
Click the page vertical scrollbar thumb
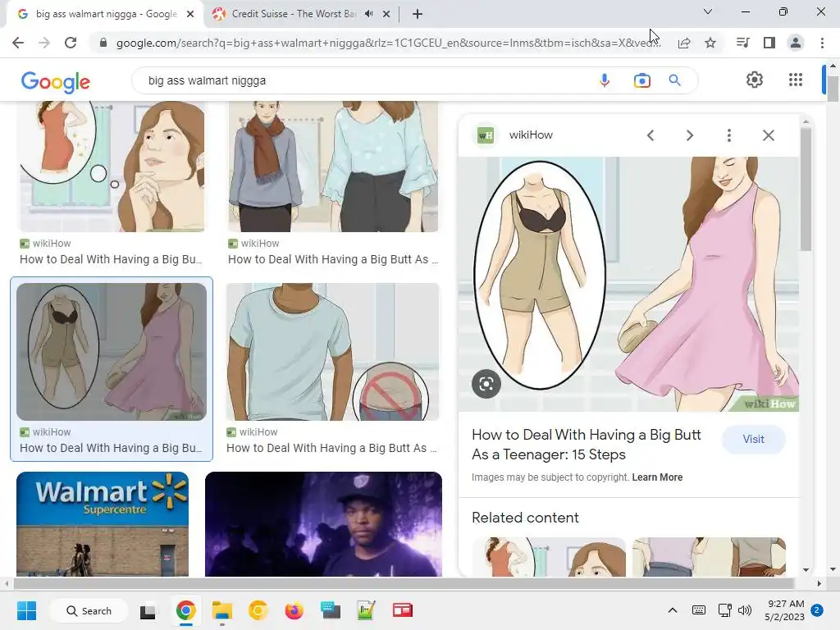pyautogui.click(x=833, y=89)
